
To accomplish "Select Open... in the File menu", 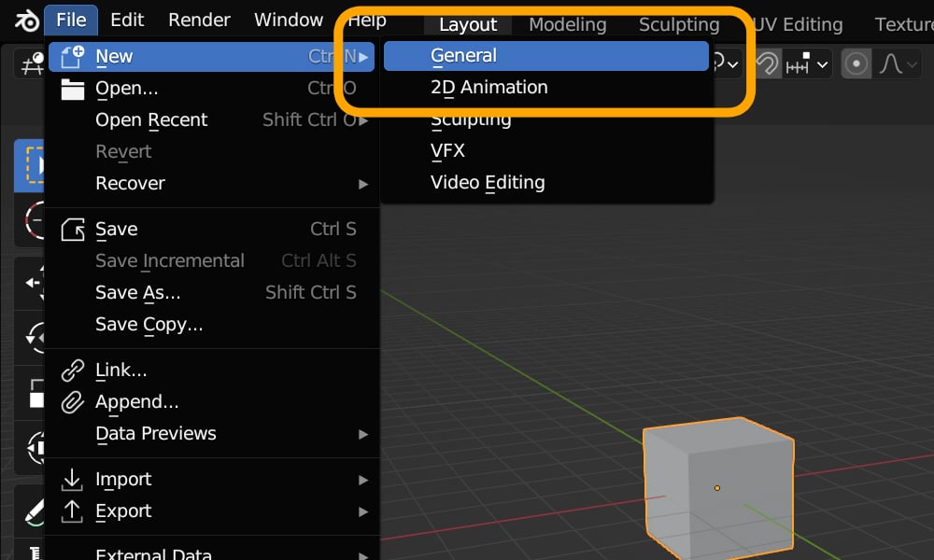I will [211, 88].
